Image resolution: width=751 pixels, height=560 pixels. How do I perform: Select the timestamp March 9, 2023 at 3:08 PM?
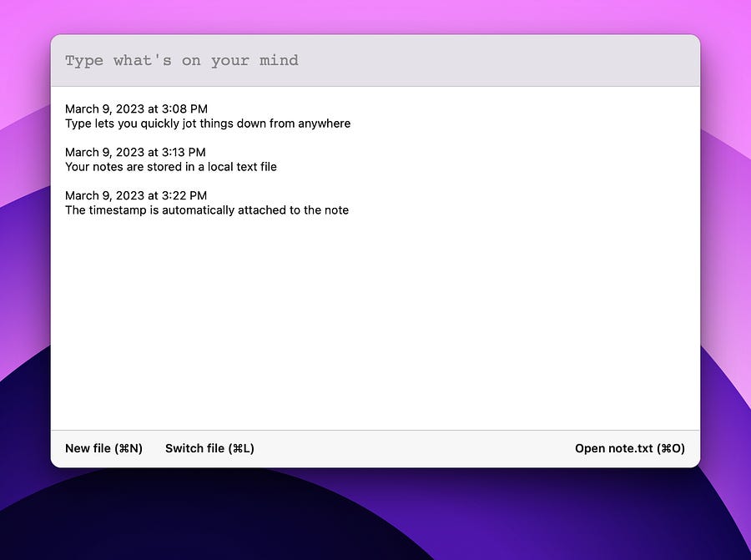[137, 108]
